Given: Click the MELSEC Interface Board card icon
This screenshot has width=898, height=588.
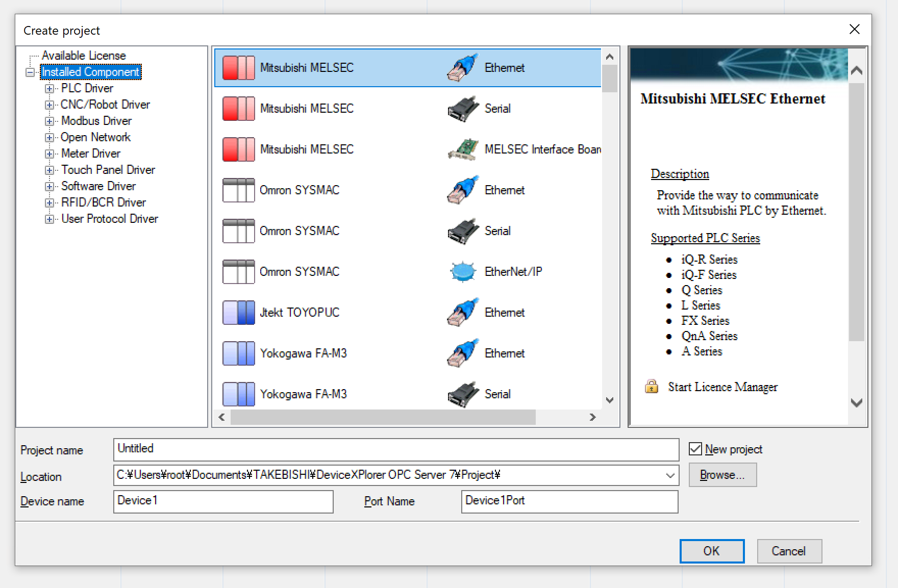Looking at the screenshot, I should [x=463, y=149].
